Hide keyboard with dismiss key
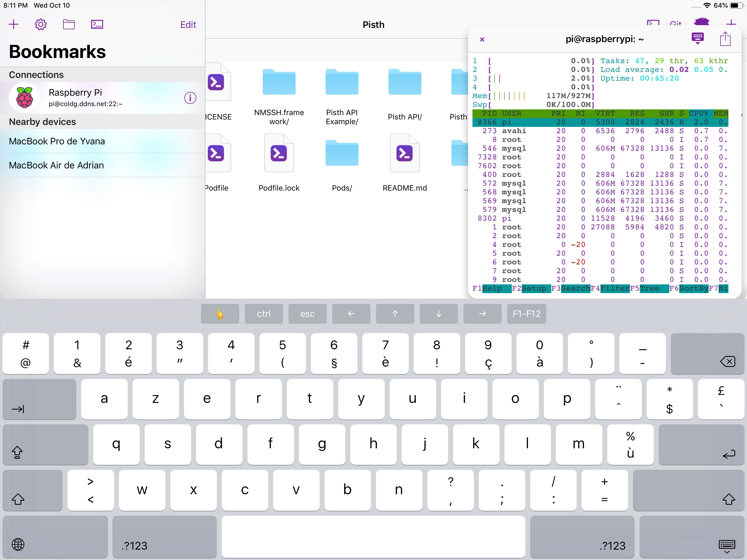747x560 pixels. (691, 537)
